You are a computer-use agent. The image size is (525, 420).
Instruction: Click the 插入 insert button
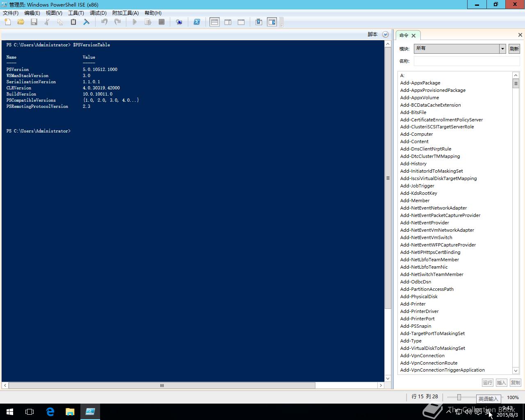pyautogui.click(x=502, y=383)
